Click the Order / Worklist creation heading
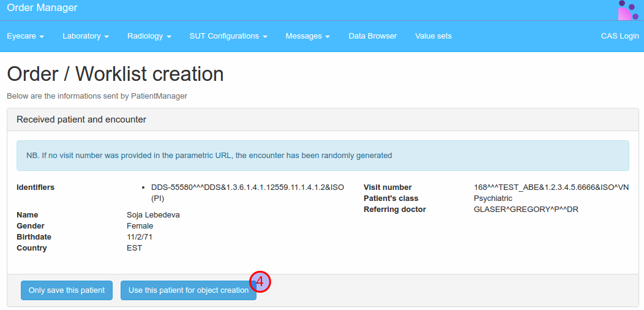 [115, 74]
